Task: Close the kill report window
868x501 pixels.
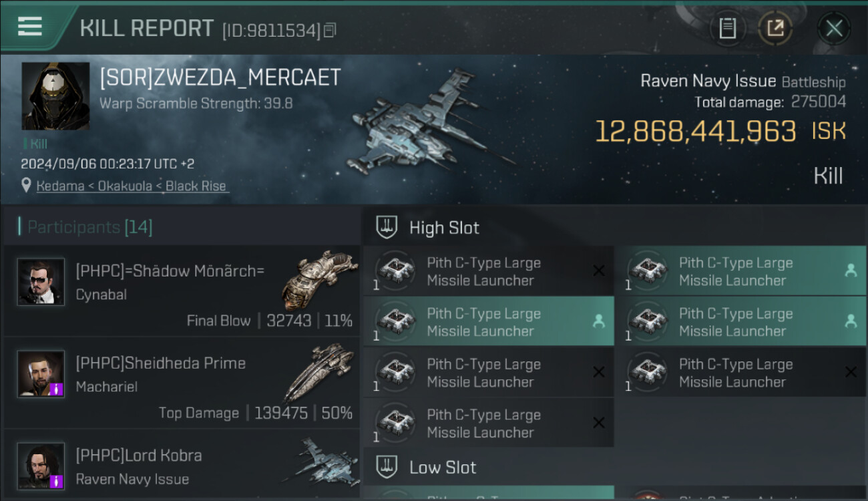Action: point(833,28)
